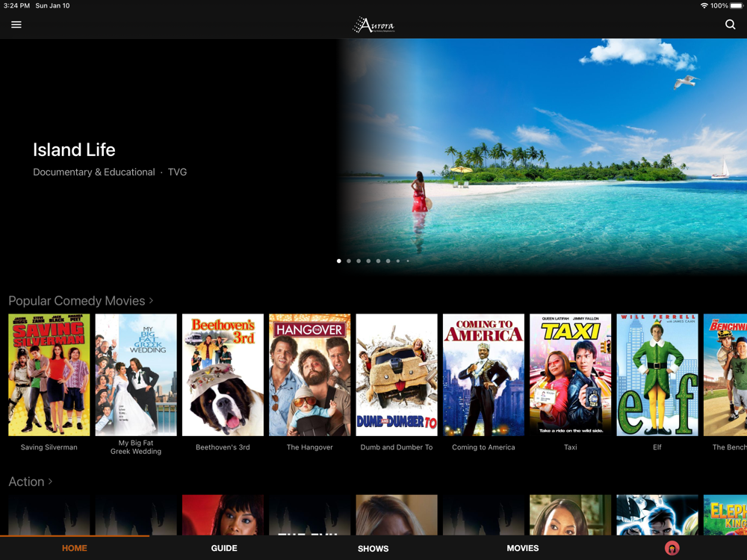
Task: Select the second carousel page dot
Action: [x=349, y=261]
